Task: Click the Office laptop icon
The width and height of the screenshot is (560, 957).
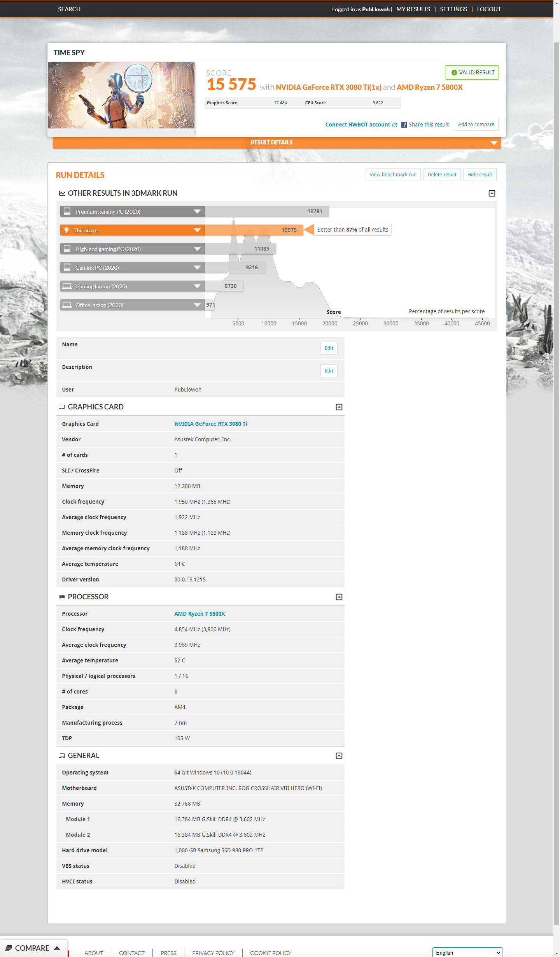Action: click(x=67, y=305)
